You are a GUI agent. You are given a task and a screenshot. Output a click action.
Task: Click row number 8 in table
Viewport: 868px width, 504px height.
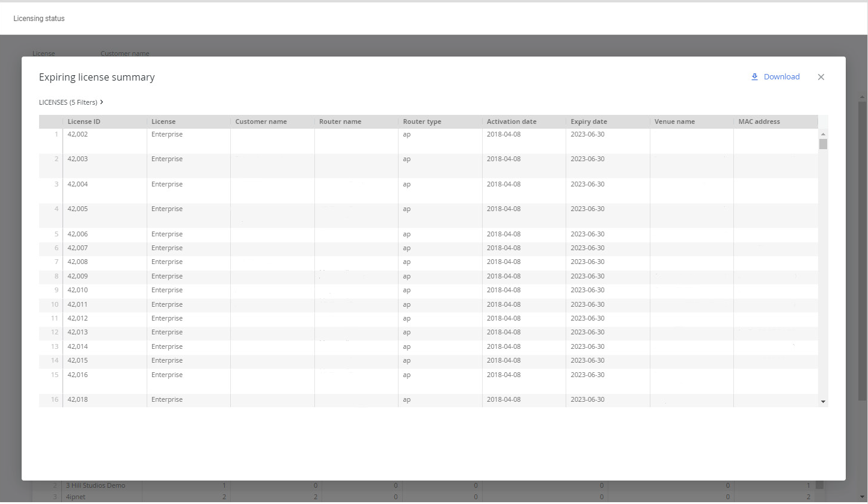point(57,277)
